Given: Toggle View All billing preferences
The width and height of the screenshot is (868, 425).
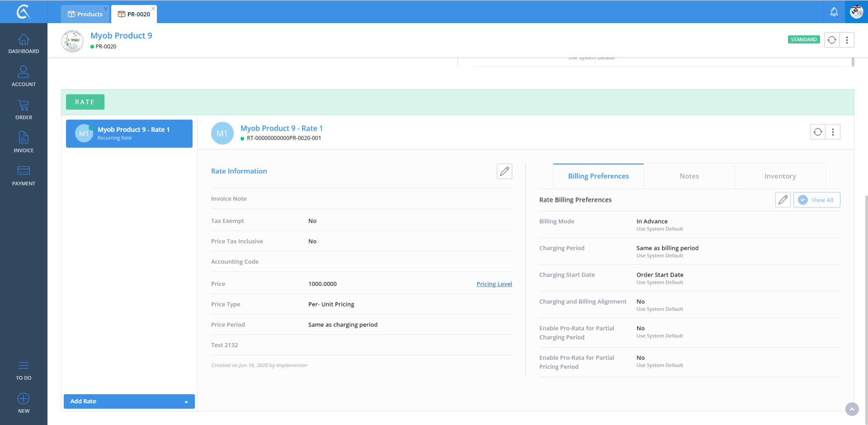Looking at the screenshot, I should 816,200.
